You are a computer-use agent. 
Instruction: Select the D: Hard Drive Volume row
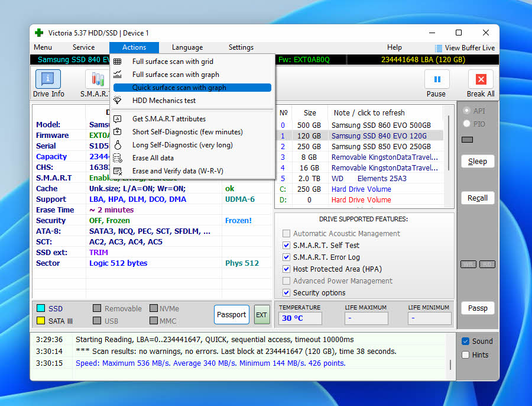point(361,200)
